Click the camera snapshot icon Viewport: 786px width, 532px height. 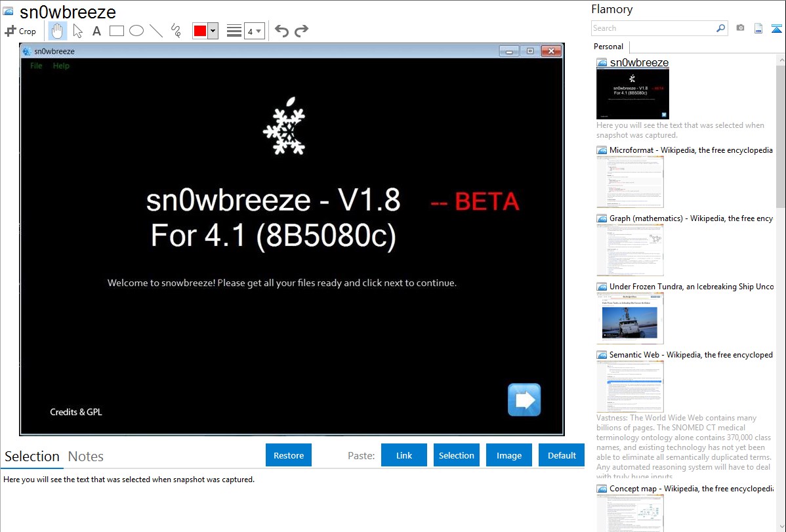(x=740, y=28)
